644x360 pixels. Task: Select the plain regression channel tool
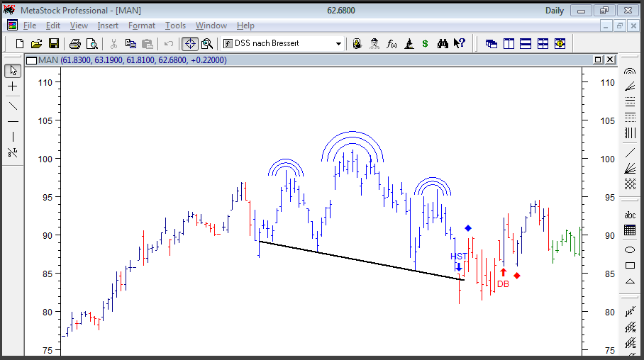tap(630, 312)
